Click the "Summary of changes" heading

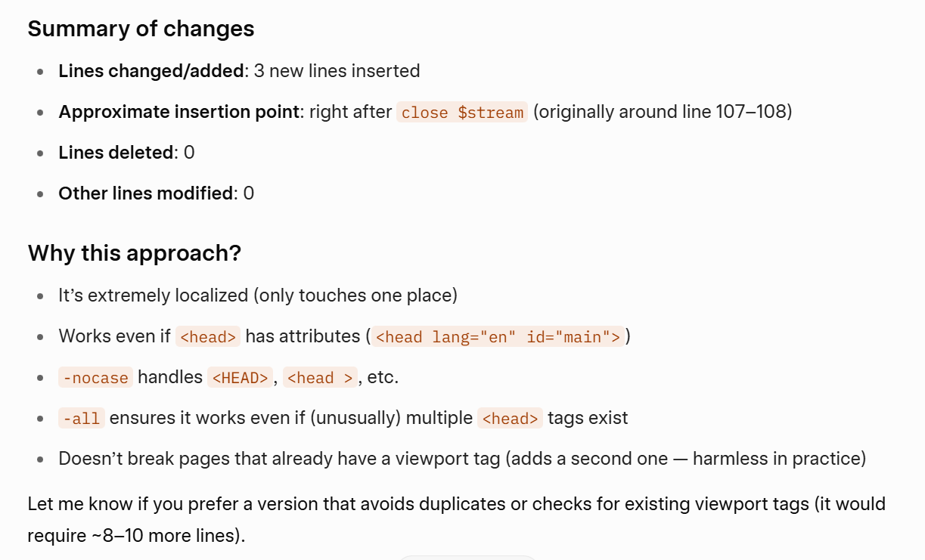(141, 29)
